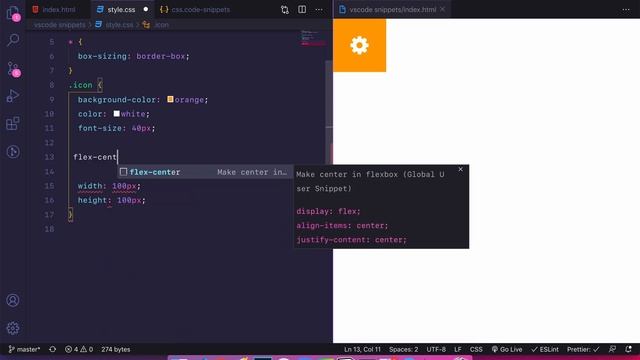Image resolution: width=640 pixels, height=360 pixels.
Task: Select the vscode snippets/index.html preview tab
Action: click(388, 9)
